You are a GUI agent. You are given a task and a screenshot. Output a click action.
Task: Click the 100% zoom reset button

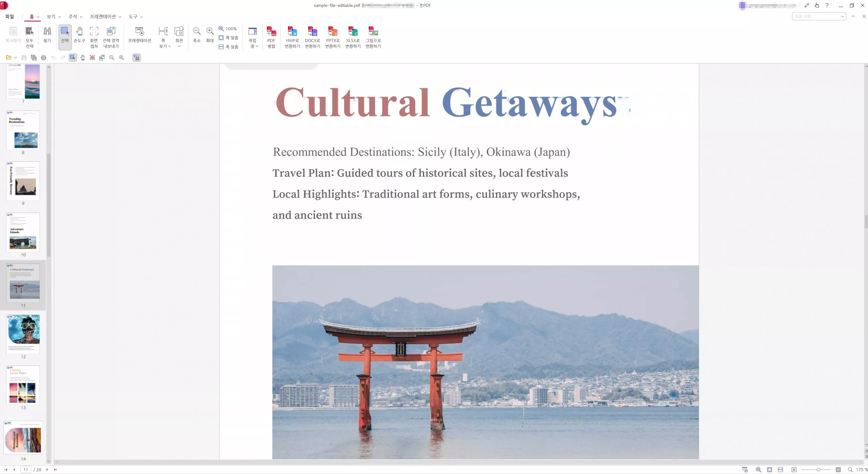pos(228,29)
